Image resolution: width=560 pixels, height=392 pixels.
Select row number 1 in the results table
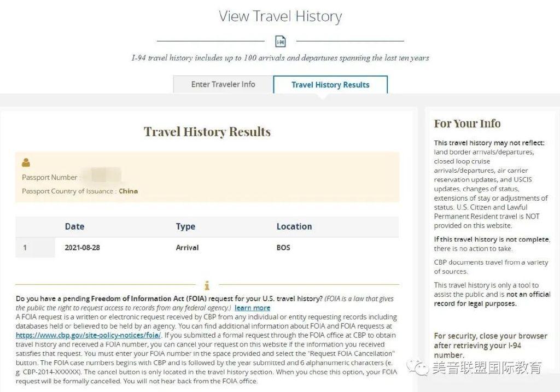(x=25, y=248)
